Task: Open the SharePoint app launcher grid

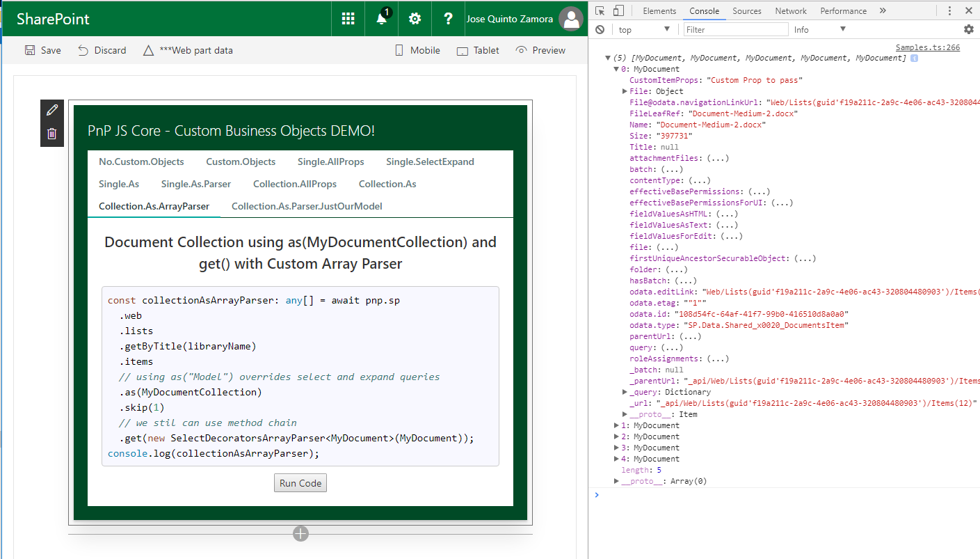Action: click(x=348, y=19)
